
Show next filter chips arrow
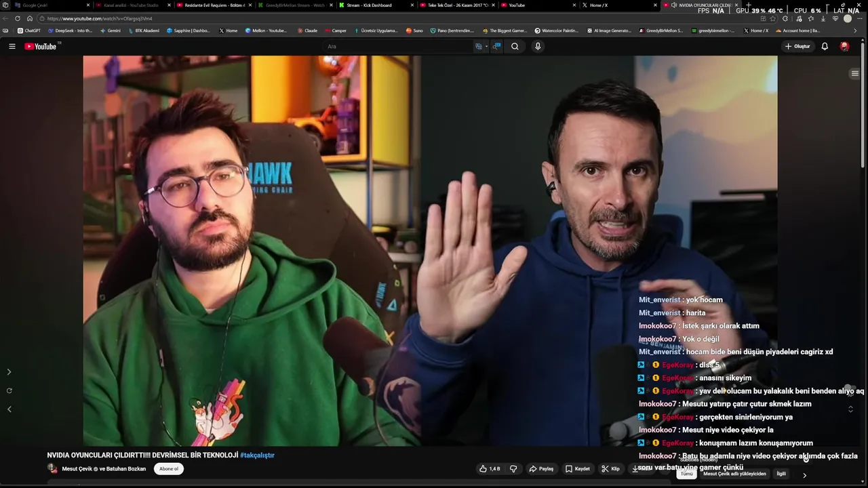coord(804,475)
